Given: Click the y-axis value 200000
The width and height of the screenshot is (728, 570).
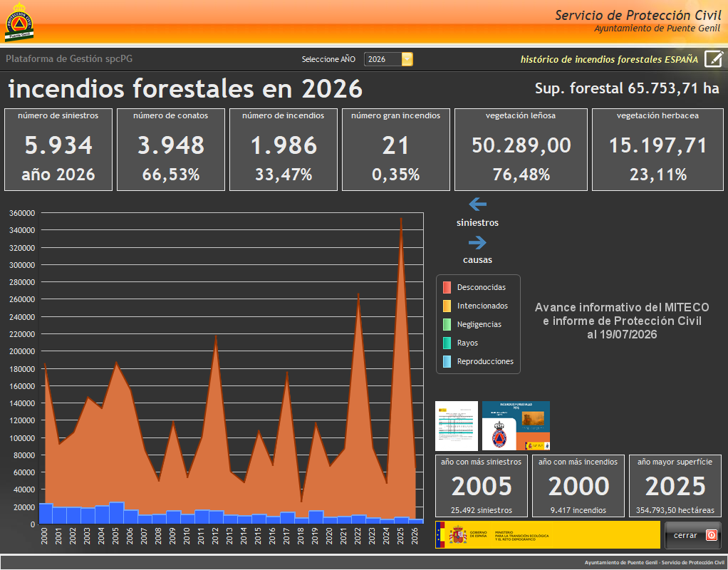Looking at the screenshot, I should pyautogui.click(x=22, y=352).
